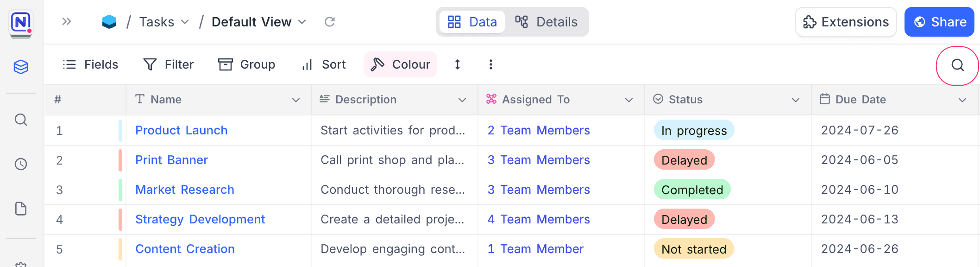Expand the sidebar with double chevron
The width and height of the screenshot is (980, 267).
(x=67, y=22)
